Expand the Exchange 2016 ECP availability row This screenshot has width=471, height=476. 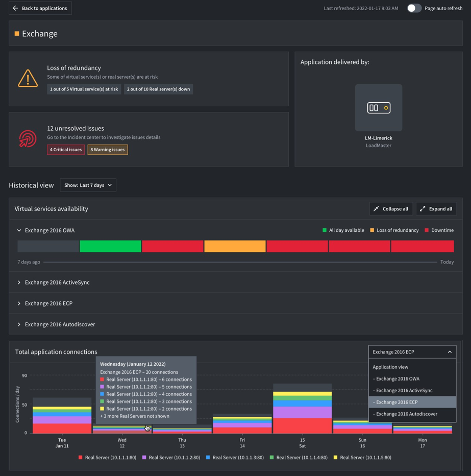(x=19, y=303)
